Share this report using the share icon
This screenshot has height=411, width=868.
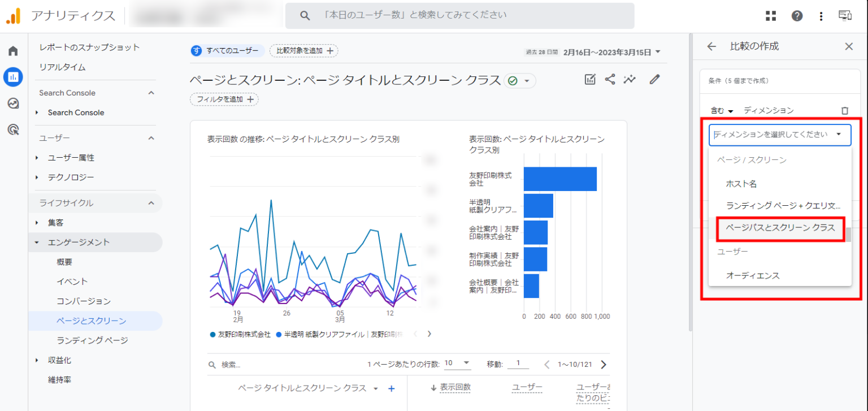coord(610,80)
